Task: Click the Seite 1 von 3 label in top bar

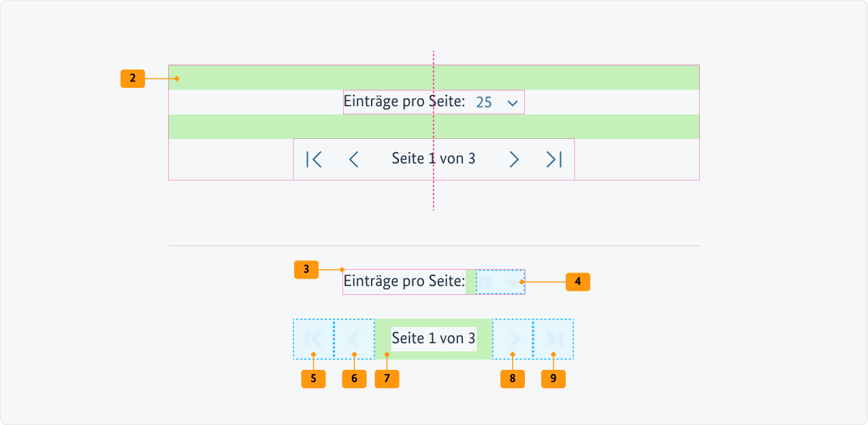Action: coord(433,159)
